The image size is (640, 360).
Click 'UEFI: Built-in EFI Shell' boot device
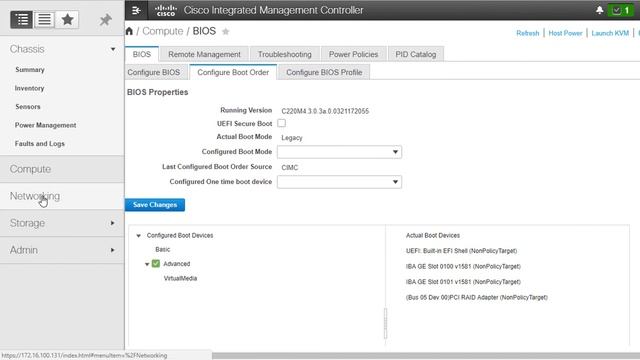[x=462, y=251]
